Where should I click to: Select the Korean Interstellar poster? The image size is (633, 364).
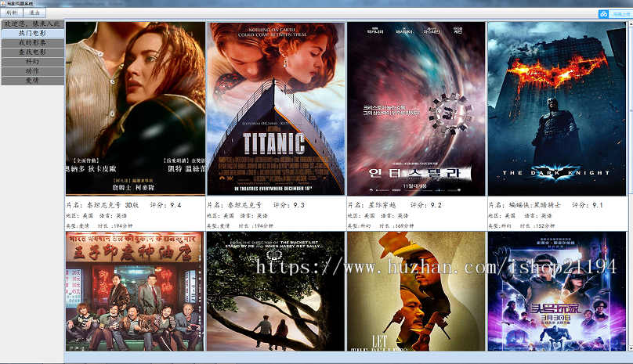(416, 109)
